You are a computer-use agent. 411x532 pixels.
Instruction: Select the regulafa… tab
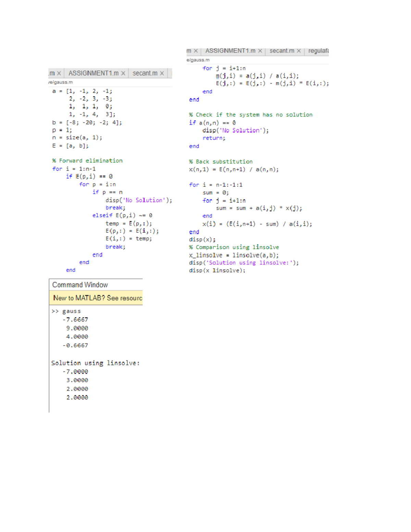[x=318, y=51]
